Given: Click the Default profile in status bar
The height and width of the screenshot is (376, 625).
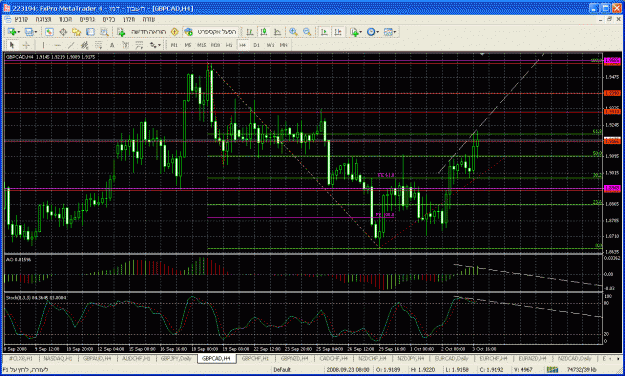Looking at the screenshot, I should [282, 370].
